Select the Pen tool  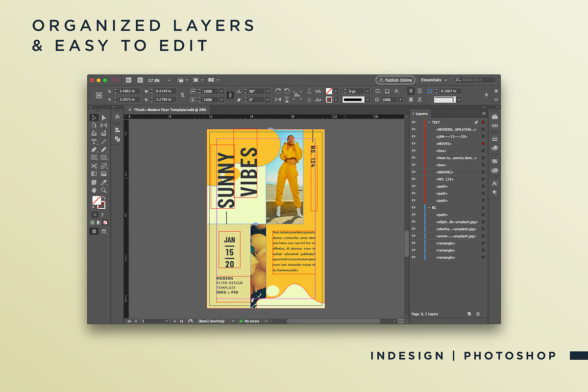(x=94, y=149)
